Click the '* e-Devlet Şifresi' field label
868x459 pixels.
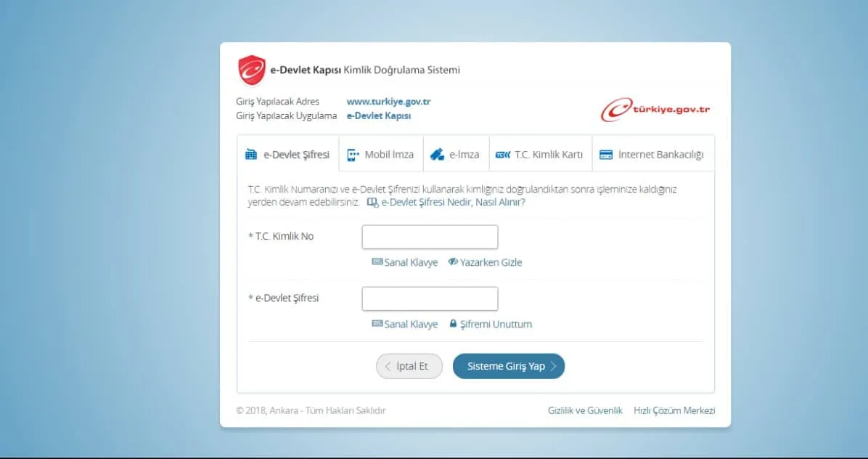tap(284, 298)
